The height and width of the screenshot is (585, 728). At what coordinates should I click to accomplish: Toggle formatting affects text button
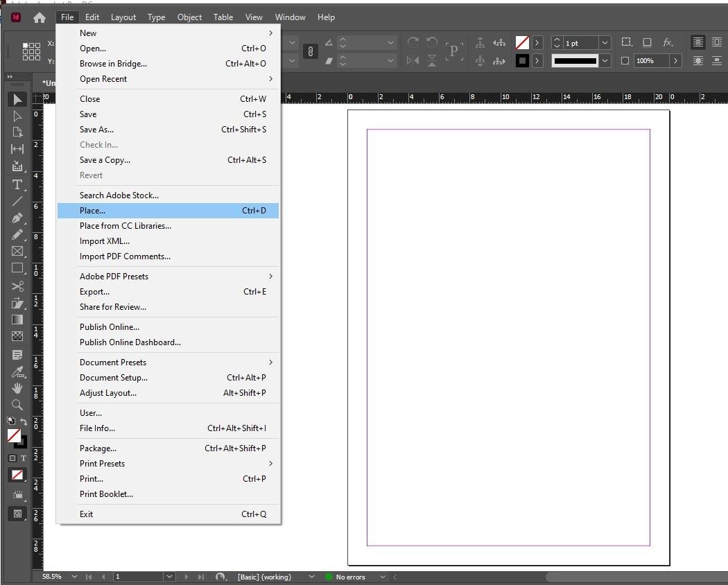[24, 458]
